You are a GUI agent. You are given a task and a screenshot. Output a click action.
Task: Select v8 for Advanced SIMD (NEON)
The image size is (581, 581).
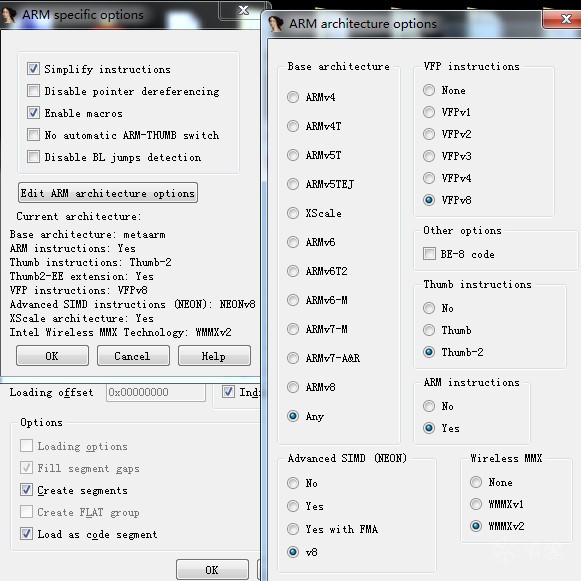293,552
